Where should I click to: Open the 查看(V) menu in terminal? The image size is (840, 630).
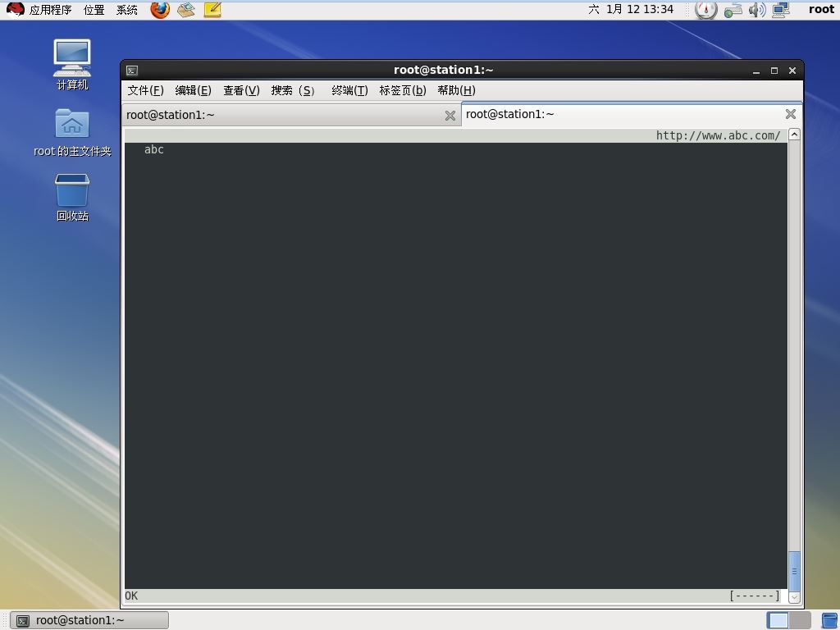(241, 90)
